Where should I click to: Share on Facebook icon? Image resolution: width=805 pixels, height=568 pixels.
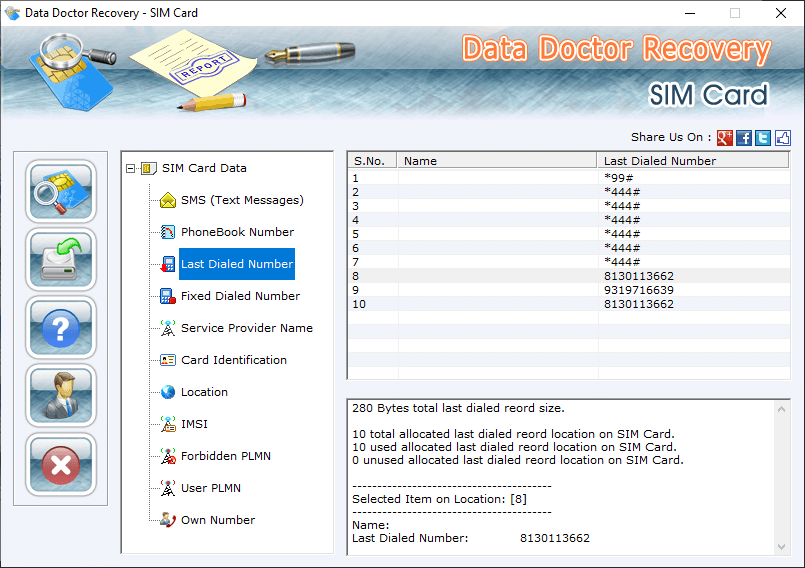[x=744, y=138]
